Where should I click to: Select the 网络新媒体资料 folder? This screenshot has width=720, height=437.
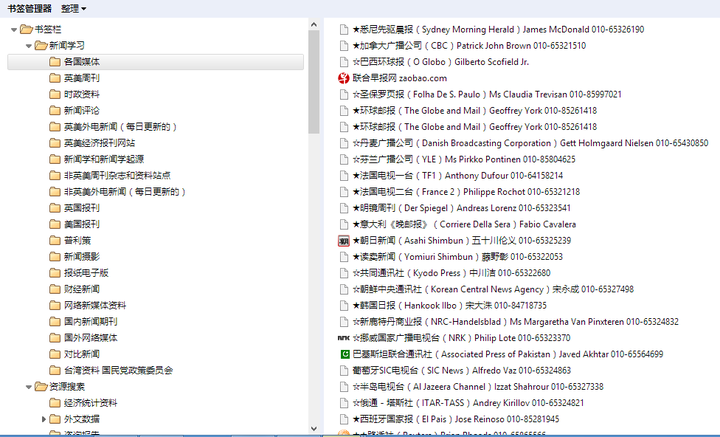click(95, 305)
